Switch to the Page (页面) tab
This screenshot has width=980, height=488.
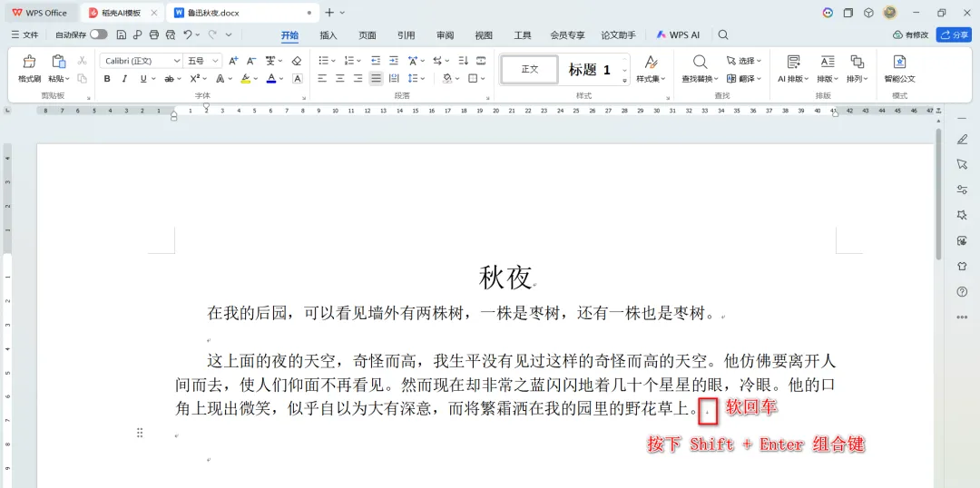[x=367, y=35]
